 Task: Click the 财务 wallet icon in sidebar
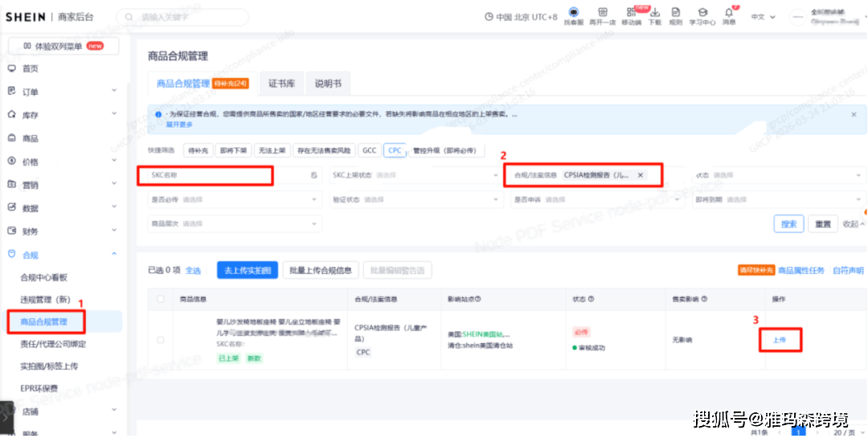(11, 231)
